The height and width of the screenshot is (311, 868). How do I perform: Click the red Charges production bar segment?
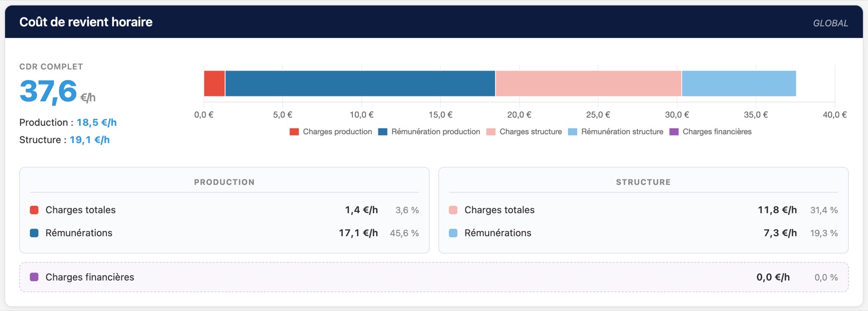point(214,83)
